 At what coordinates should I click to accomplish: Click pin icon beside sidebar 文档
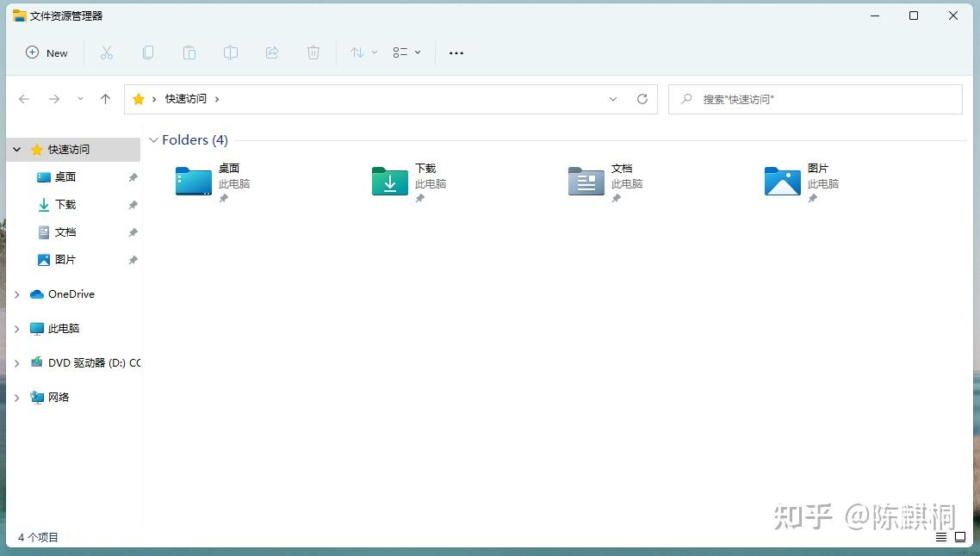pyautogui.click(x=133, y=232)
